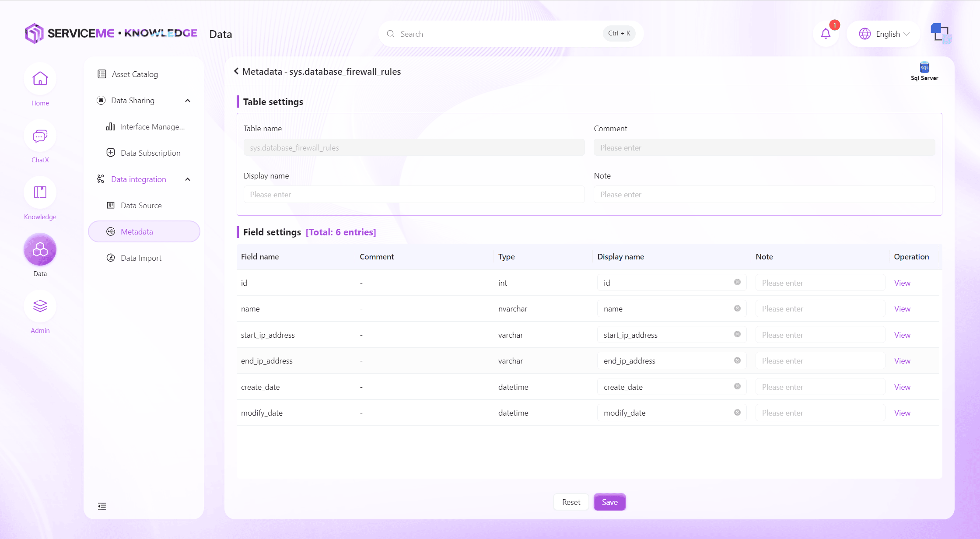
Task: Click the back arrow beside Metadata title
Action: coord(236,71)
